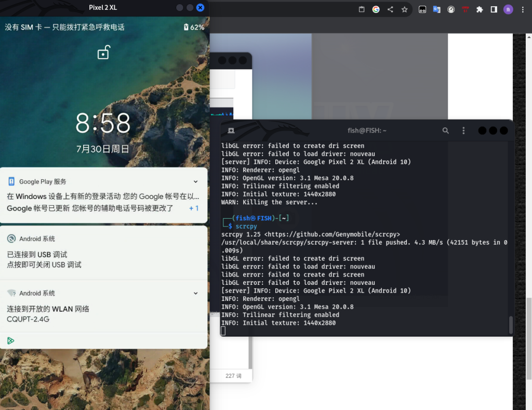This screenshot has height=410, width=532.
Task: Close the Pixel 2 XL scrcpy window
Action: click(x=201, y=7)
